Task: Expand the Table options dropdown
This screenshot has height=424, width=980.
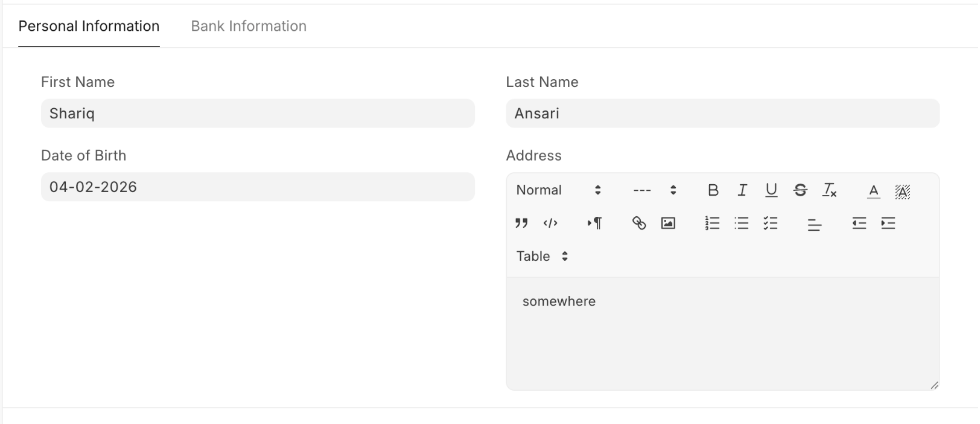Action: pos(542,256)
